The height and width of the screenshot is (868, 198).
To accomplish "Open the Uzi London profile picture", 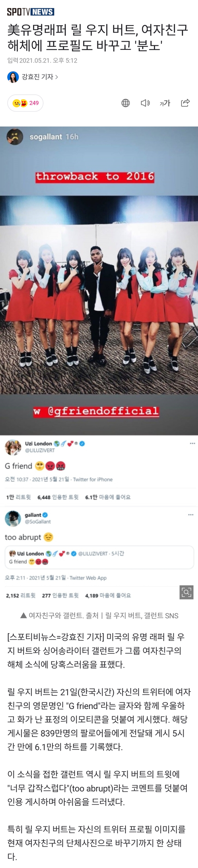I will [13, 447].
